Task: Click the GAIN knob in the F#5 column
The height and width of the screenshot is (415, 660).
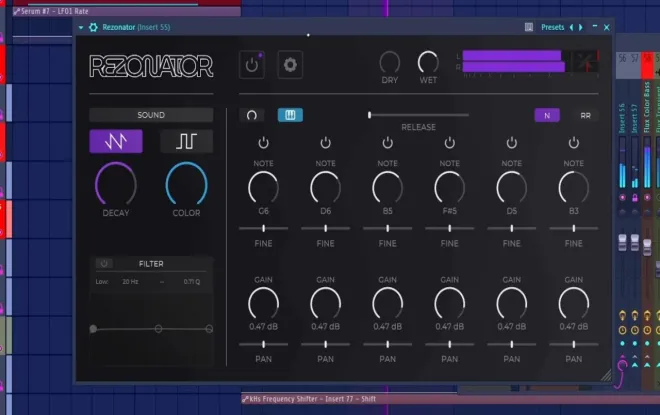Action: point(450,303)
